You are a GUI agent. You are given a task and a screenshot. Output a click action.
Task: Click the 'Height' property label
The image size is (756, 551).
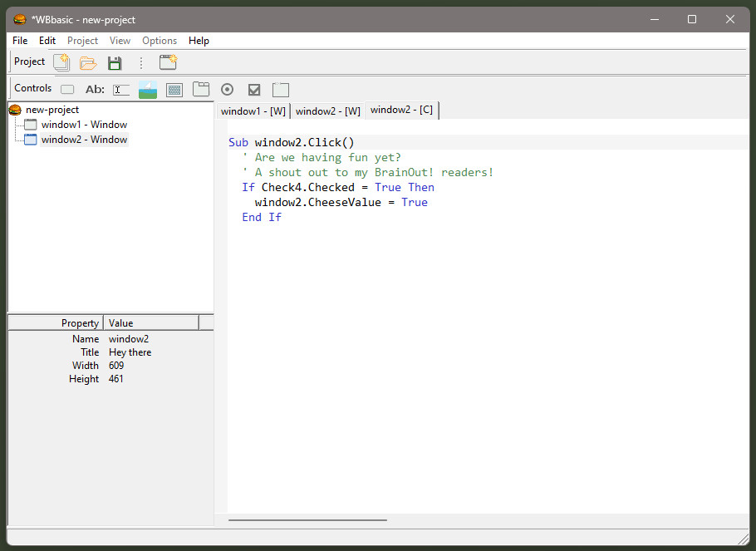point(84,379)
